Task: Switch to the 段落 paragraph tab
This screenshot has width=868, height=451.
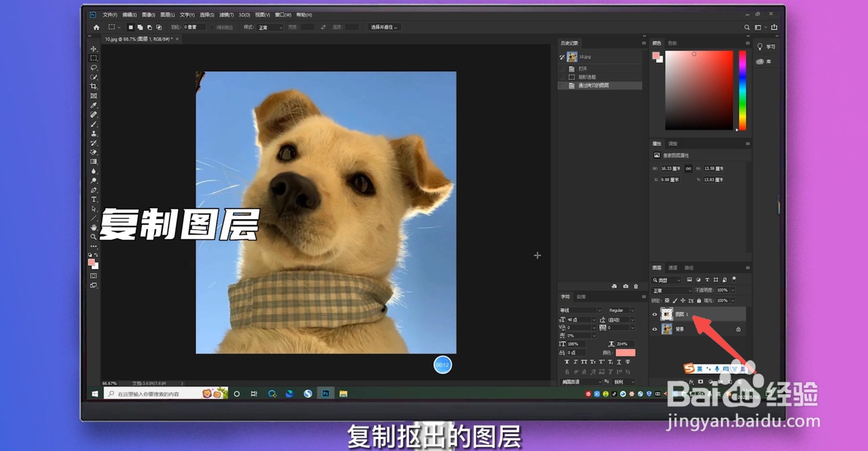Action: 581,297
